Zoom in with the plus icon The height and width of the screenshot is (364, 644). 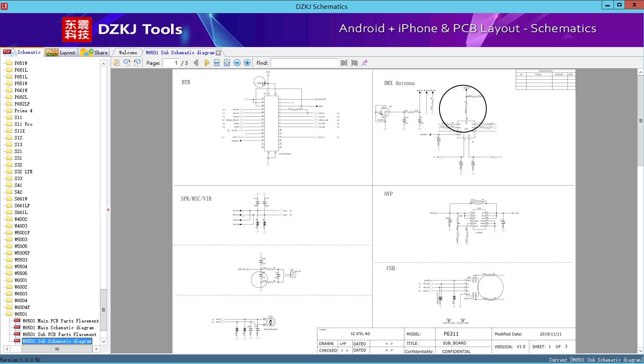coord(247,63)
